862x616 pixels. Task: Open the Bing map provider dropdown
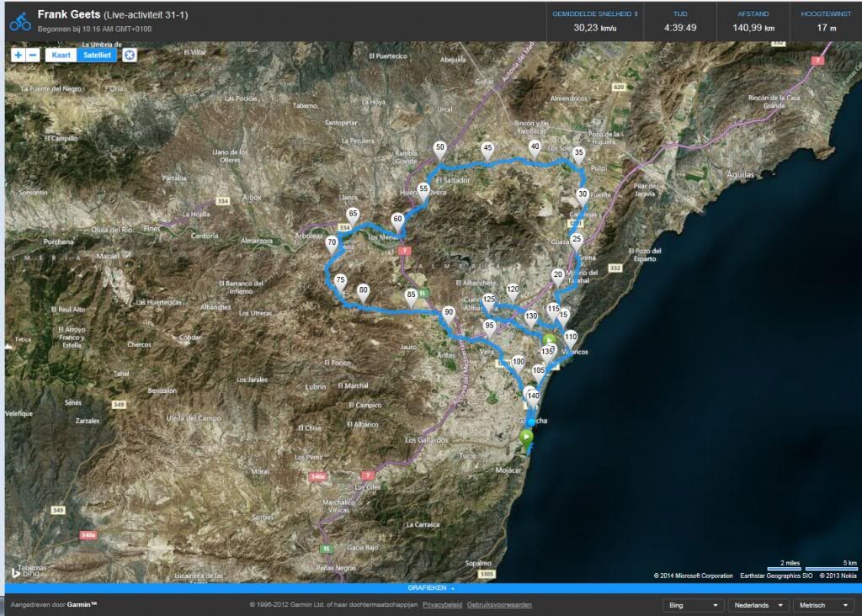[x=694, y=605]
